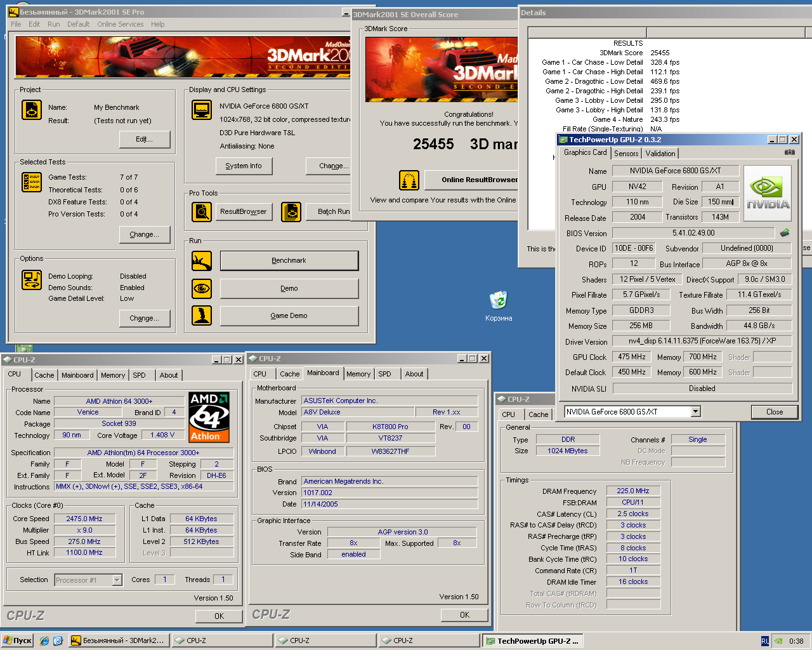Click the ResultBrowser magnifier icon

pos(202,211)
